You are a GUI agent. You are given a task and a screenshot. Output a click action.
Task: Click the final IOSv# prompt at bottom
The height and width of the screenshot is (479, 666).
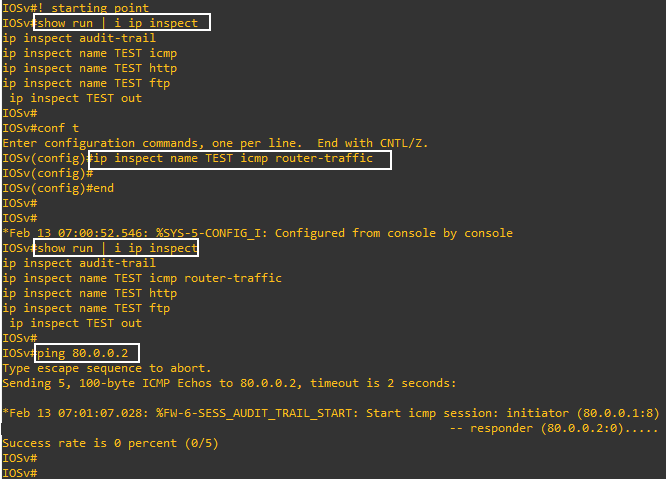pyautogui.click(x=20, y=473)
